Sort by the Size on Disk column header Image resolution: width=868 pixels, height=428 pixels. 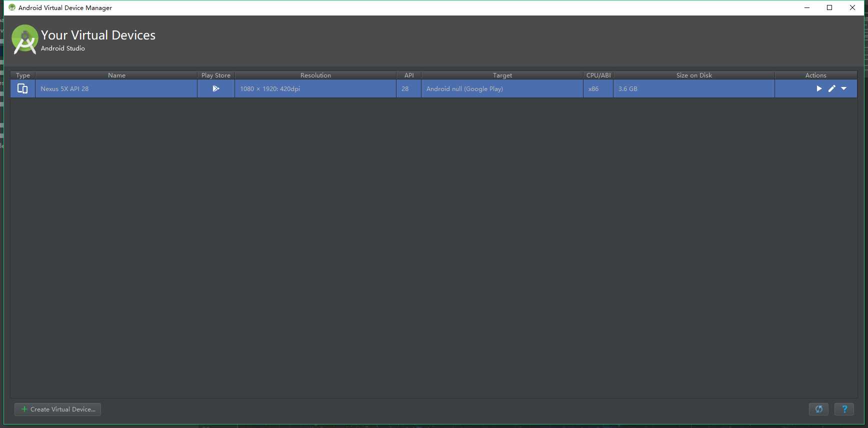tap(694, 75)
